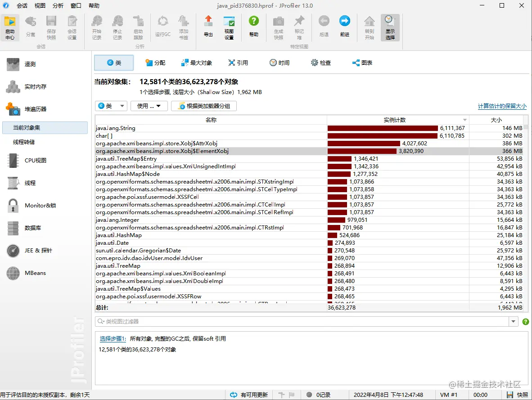Export the current class view

[x=207, y=26]
